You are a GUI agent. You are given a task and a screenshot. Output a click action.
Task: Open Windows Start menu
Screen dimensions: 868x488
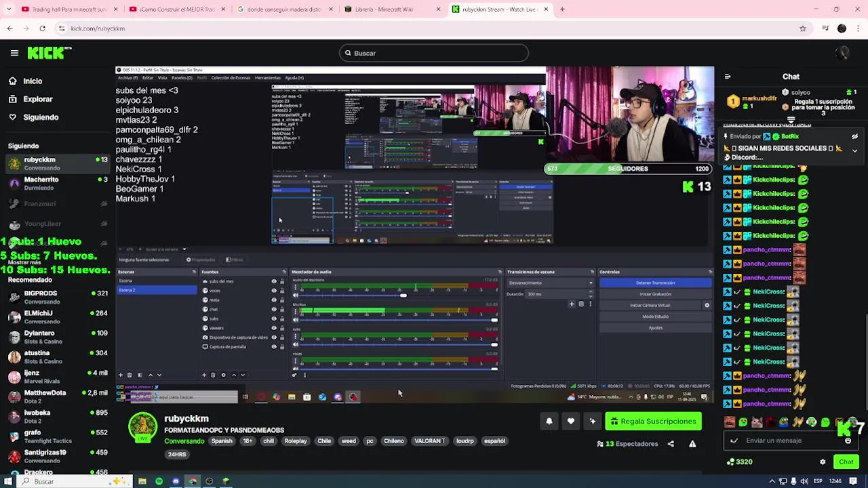[8, 481]
